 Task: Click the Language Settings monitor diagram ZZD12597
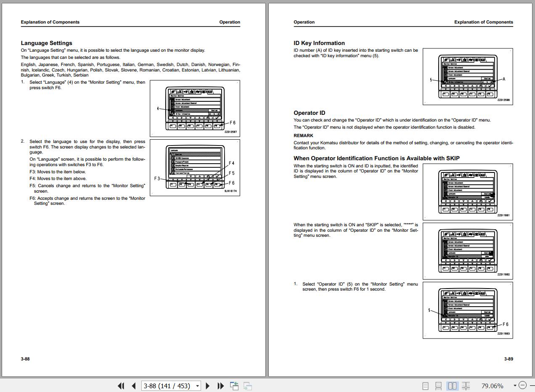click(x=195, y=108)
